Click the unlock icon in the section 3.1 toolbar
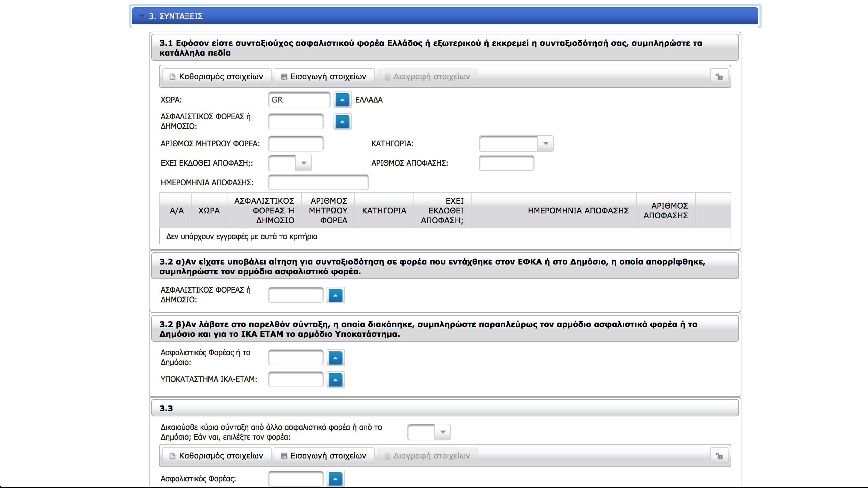Image resolution: width=868 pixels, height=488 pixels. [x=719, y=76]
